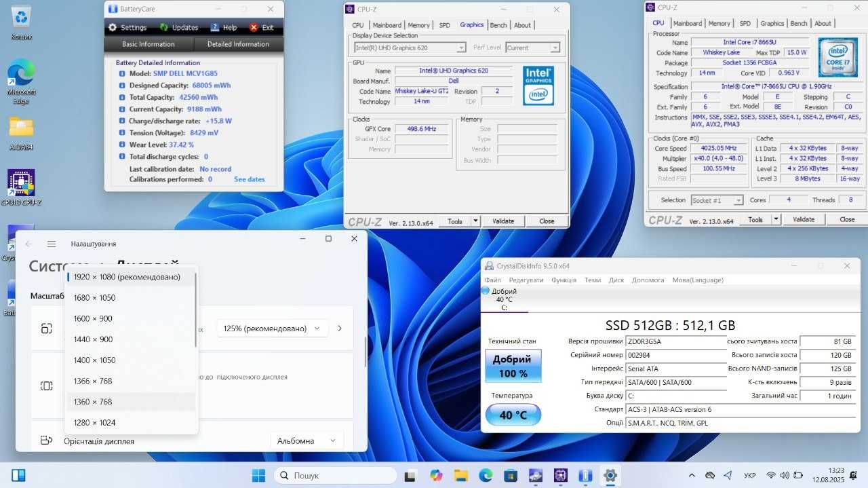Open AIDA64 desktop folder

pos(21,133)
